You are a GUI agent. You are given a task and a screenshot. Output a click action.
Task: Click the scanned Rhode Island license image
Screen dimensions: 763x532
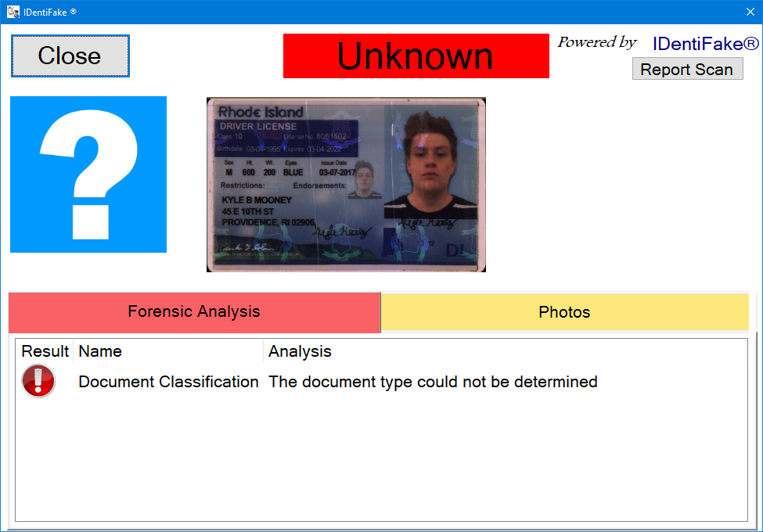[346, 185]
